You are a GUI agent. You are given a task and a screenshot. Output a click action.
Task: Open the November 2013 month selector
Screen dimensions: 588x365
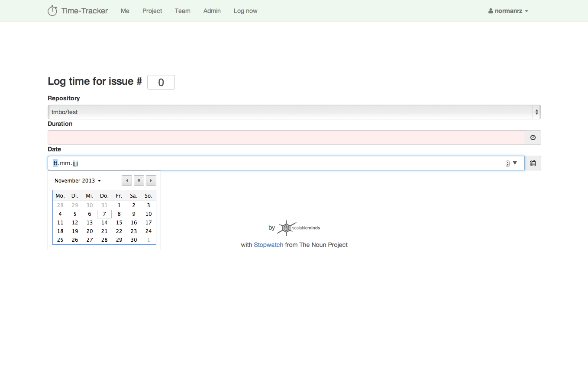78,181
